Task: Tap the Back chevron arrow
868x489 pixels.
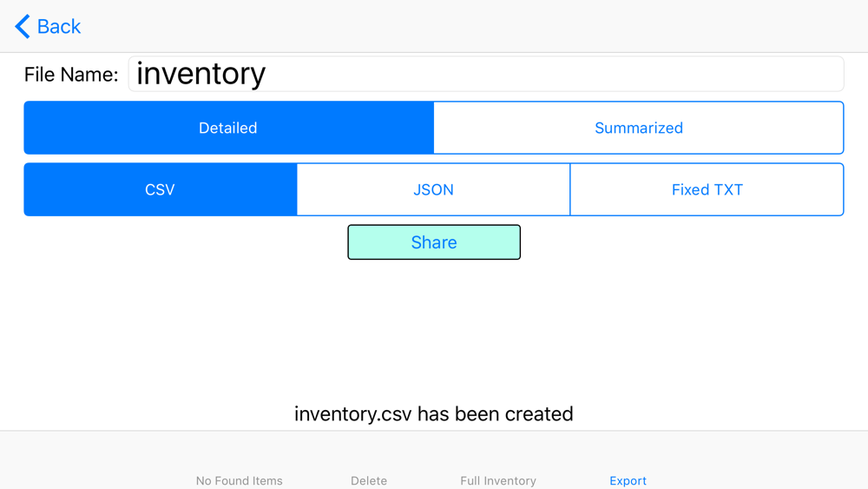Action: 23,27
